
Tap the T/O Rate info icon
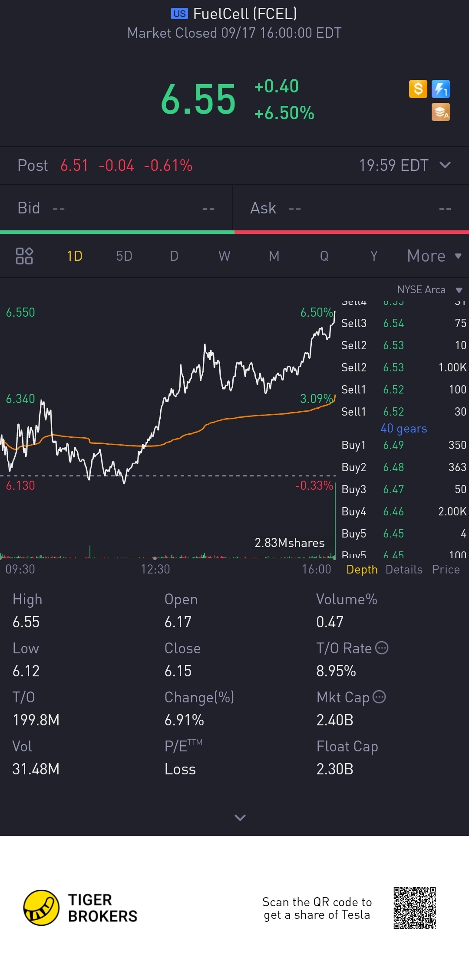[x=382, y=648]
